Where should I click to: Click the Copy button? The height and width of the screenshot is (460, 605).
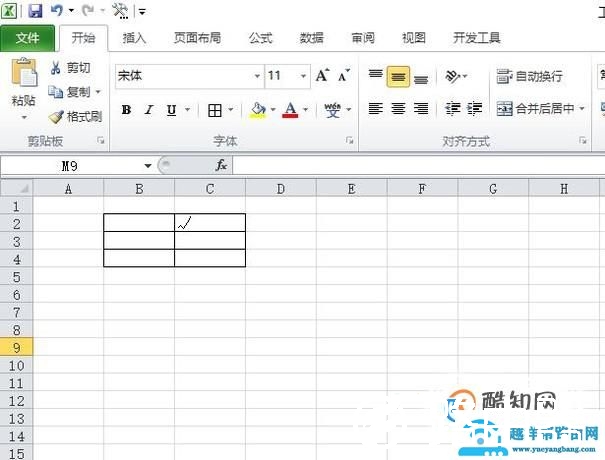(x=69, y=92)
